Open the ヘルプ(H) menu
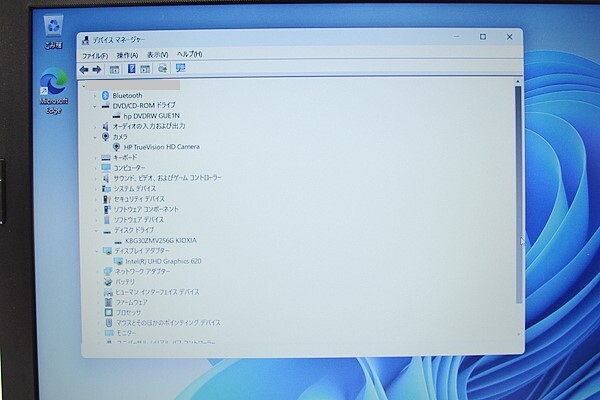 (x=189, y=54)
